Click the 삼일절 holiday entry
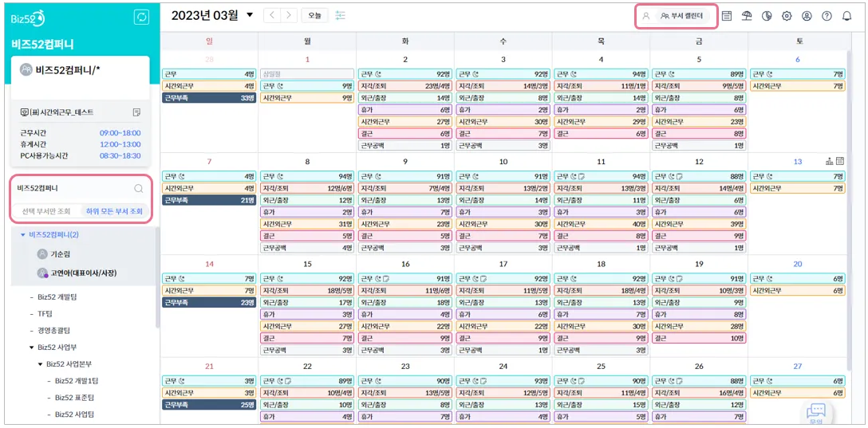Viewport: 868px width, 428px height. [x=306, y=73]
